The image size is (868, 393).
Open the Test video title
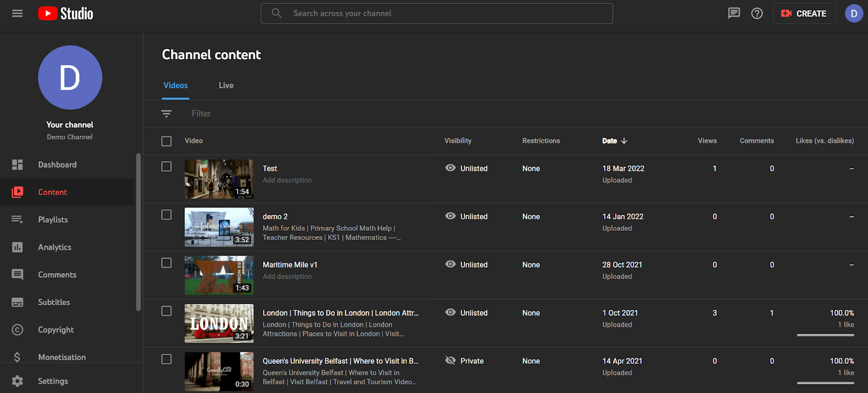[270, 168]
